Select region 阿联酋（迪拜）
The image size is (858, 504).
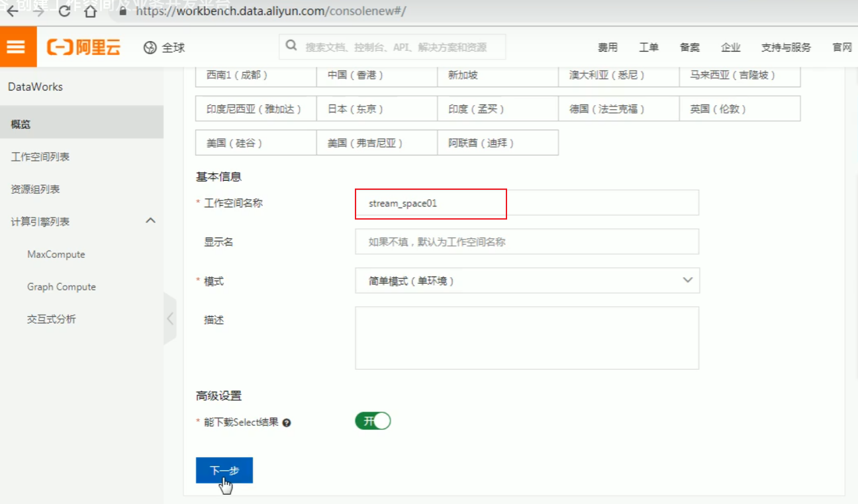(498, 143)
